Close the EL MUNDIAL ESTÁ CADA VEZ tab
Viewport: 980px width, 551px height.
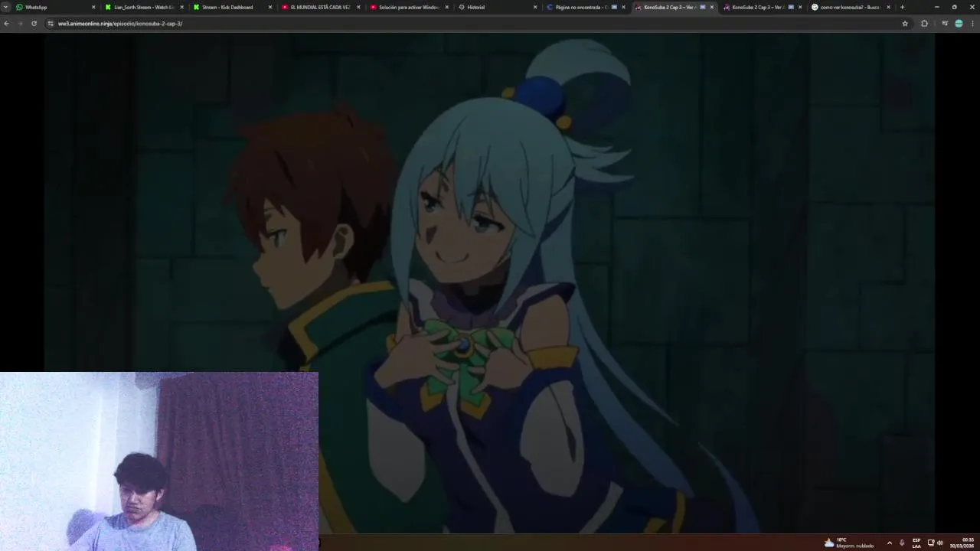click(x=358, y=7)
